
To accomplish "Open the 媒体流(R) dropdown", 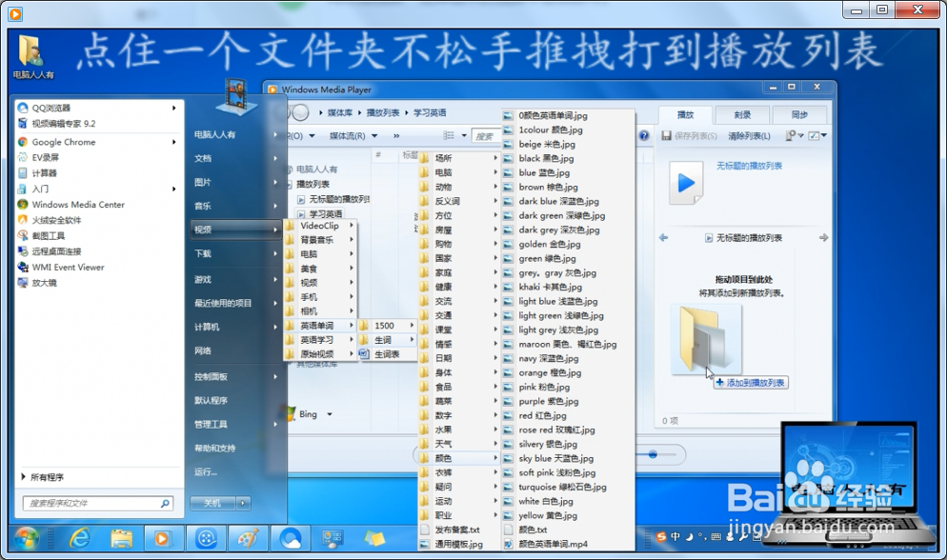I will pyautogui.click(x=353, y=136).
